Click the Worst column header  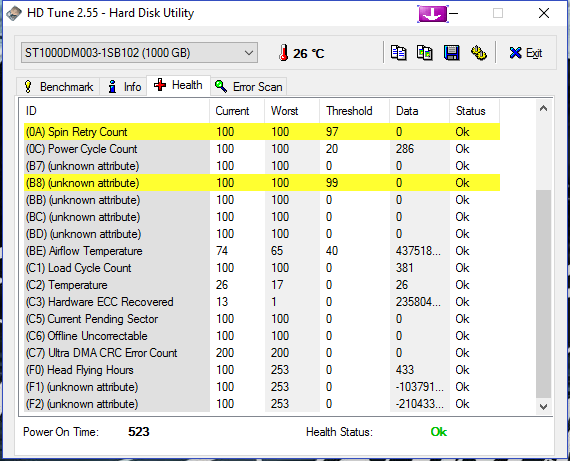click(292, 111)
